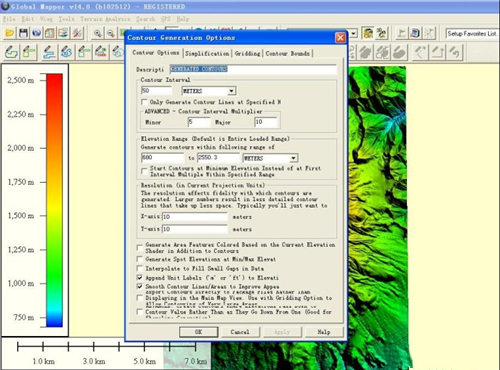Viewport: 500px width, 370px height.
Task: Open the Tools menu
Action: (66, 19)
